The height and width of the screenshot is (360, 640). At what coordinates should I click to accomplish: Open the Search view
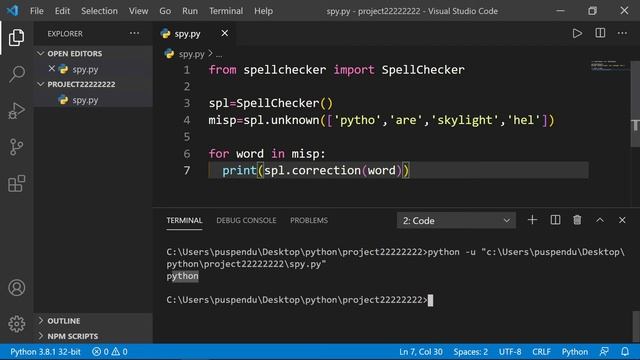pyautogui.click(x=16, y=74)
